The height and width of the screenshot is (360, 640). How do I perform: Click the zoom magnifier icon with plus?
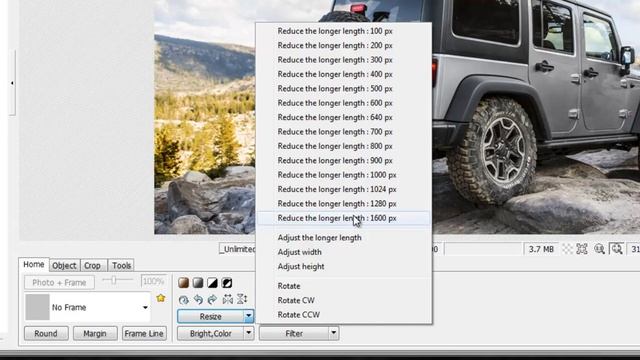[x=617, y=249]
